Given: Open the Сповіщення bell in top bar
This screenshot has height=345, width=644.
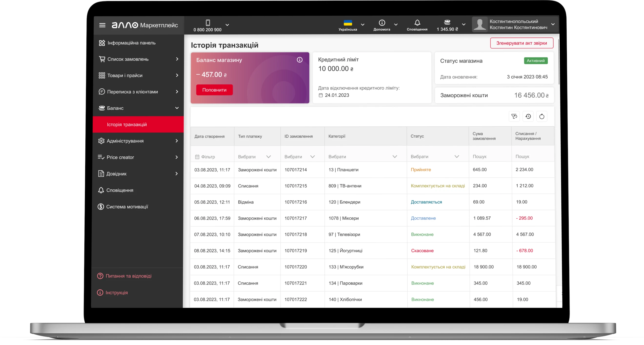Looking at the screenshot, I should [417, 23].
